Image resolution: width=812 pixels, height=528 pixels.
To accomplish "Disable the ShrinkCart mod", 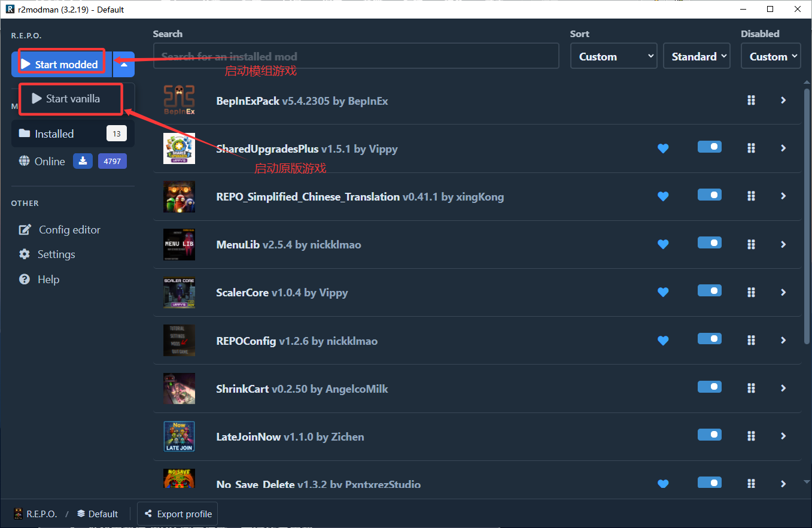I will [x=709, y=387].
